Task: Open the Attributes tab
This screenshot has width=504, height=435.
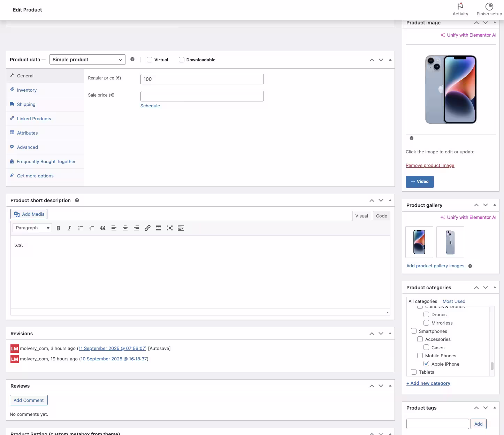Action: click(x=45, y=133)
